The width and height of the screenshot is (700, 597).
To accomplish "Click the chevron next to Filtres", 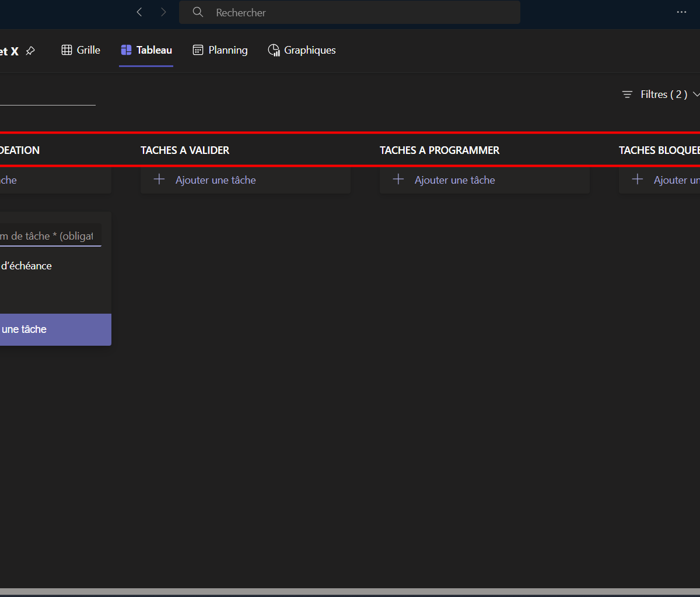I will click(696, 94).
